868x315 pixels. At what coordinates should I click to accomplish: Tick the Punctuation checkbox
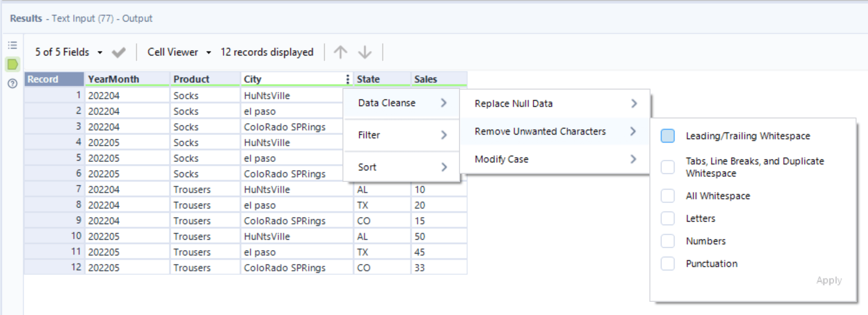pos(668,264)
